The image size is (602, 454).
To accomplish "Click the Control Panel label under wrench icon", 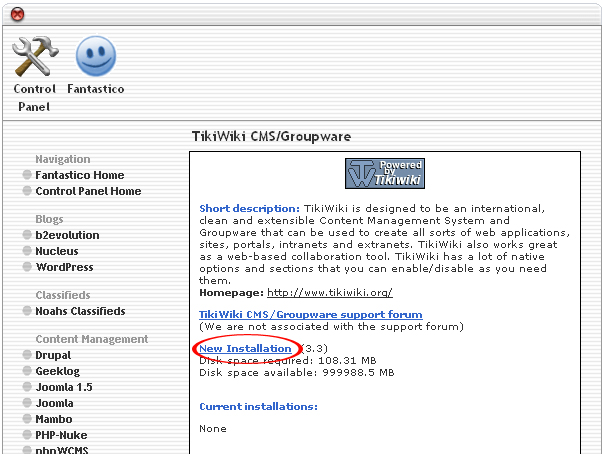I will pyautogui.click(x=35, y=97).
